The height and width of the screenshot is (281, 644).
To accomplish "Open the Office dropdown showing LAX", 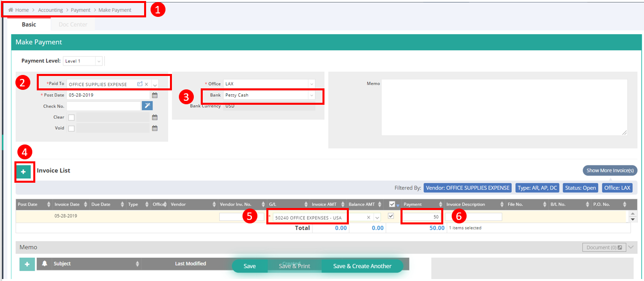I will (311, 84).
